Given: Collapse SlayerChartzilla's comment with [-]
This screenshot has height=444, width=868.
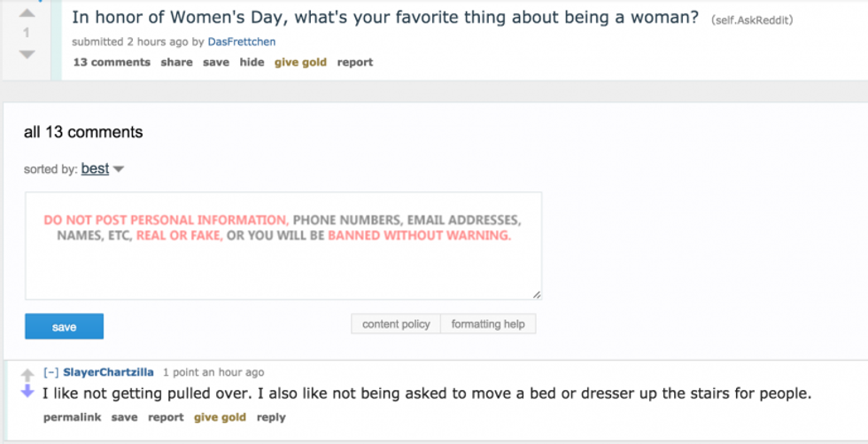Looking at the screenshot, I should pyautogui.click(x=51, y=372).
